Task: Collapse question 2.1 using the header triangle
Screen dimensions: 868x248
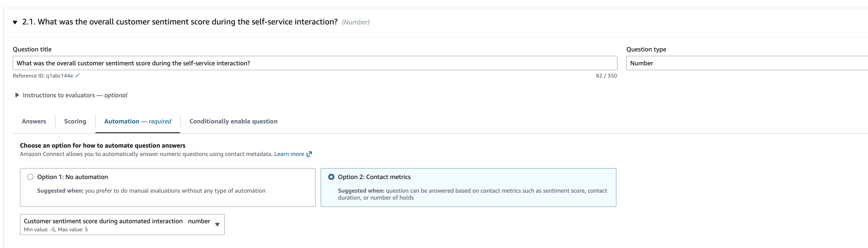Action: coord(15,22)
